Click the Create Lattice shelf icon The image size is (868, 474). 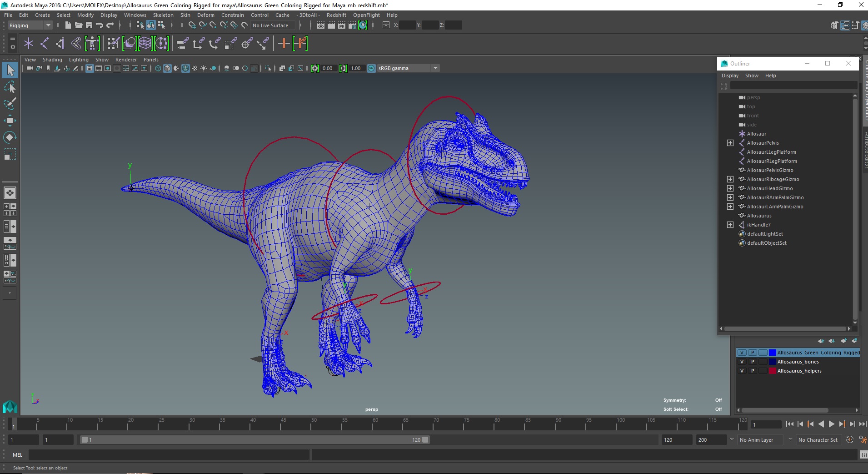pyautogui.click(x=145, y=44)
